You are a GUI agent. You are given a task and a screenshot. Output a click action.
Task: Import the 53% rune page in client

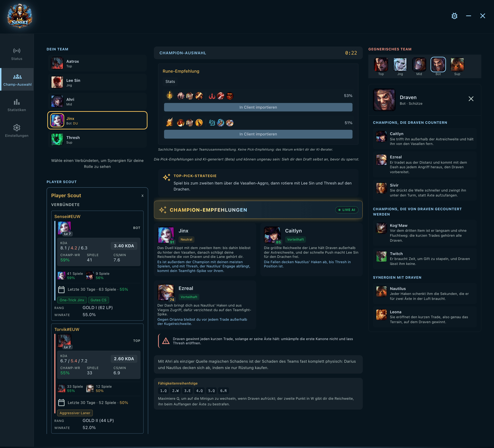pyautogui.click(x=258, y=107)
